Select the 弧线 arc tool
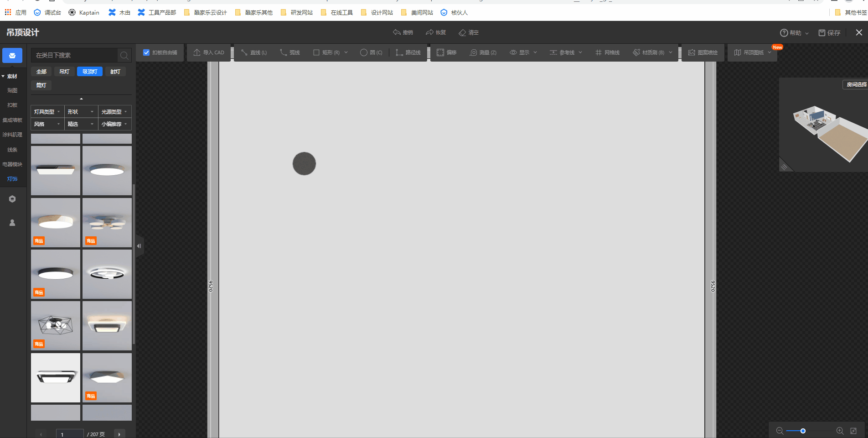The width and height of the screenshot is (868, 438). pyautogui.click(x=290, y=52)
